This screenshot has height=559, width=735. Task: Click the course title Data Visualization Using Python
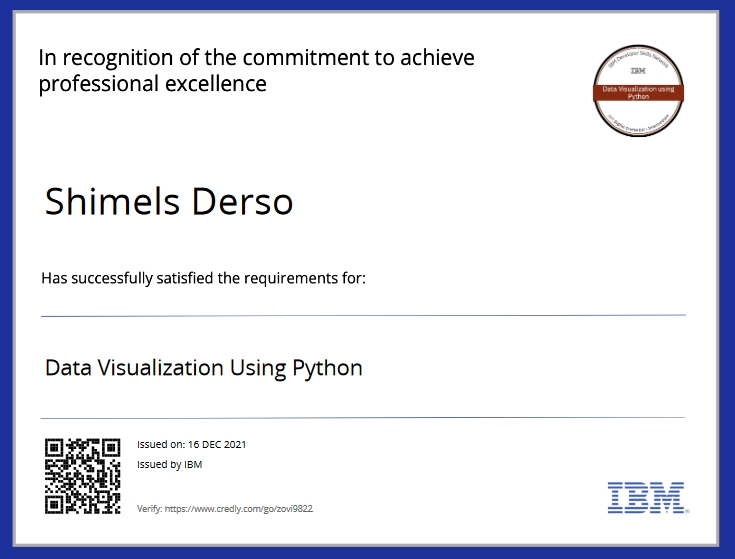[204, 368]
